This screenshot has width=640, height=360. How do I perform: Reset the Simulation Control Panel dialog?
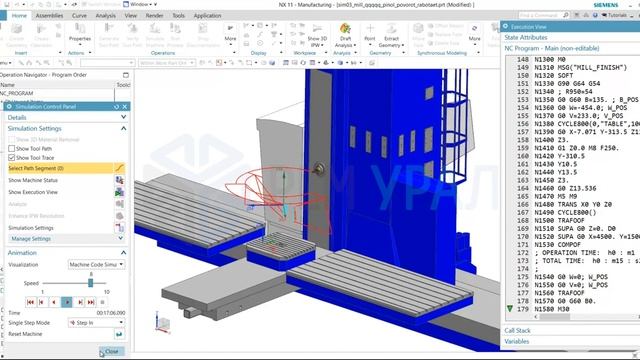[116, 107]
